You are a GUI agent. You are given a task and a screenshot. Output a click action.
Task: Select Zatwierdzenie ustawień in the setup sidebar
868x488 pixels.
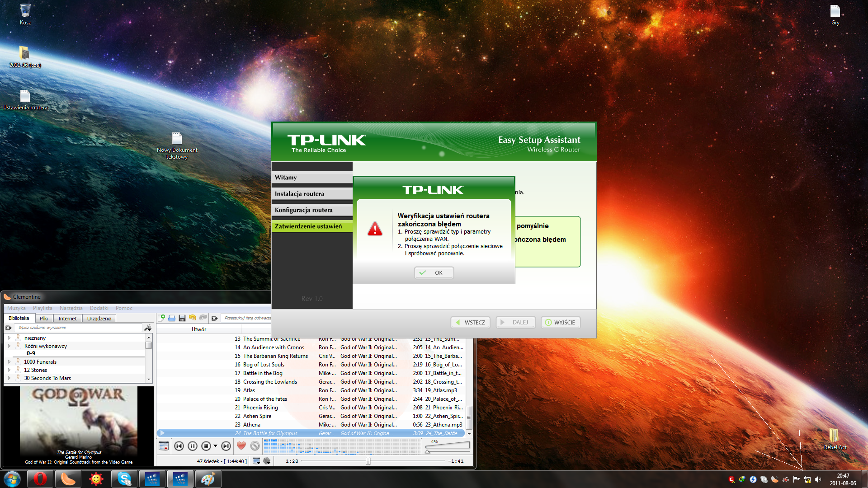312,226
